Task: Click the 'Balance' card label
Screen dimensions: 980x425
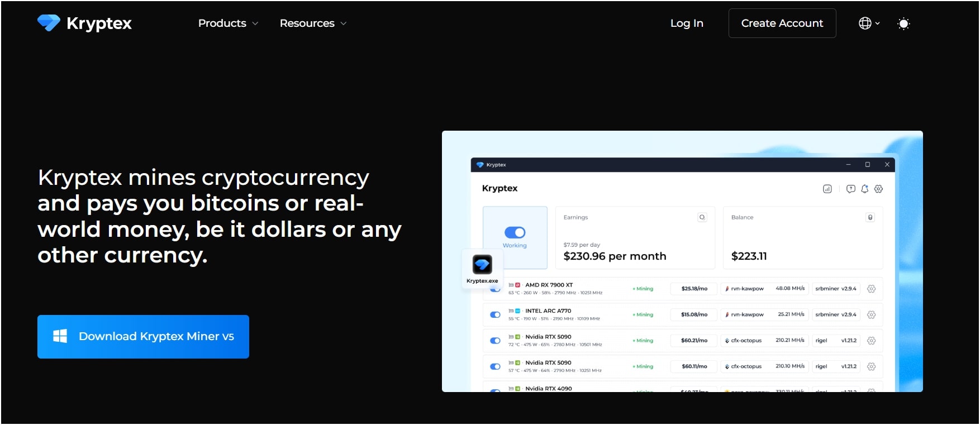Action: 742,217
